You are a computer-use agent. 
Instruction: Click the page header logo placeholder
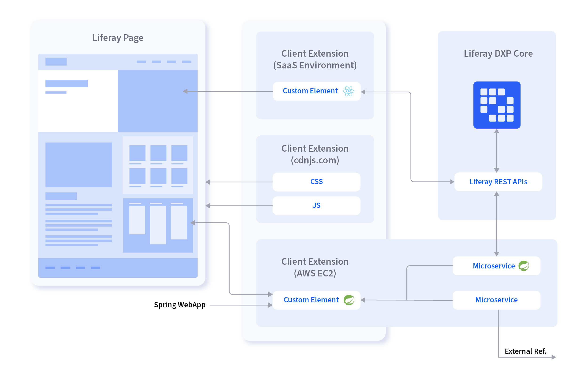pyautogui.click(x=56, y=62)
